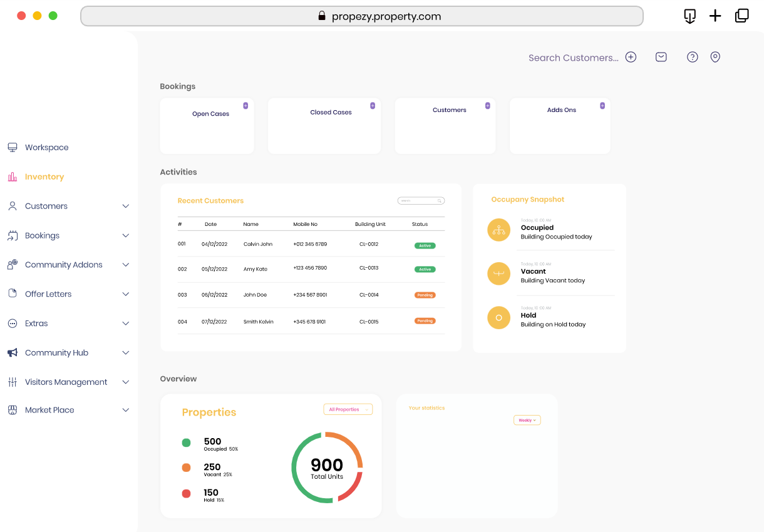Collapse the Offer Letters sidebar chevron
Screen dimensions: 764x532
point(125,294)
